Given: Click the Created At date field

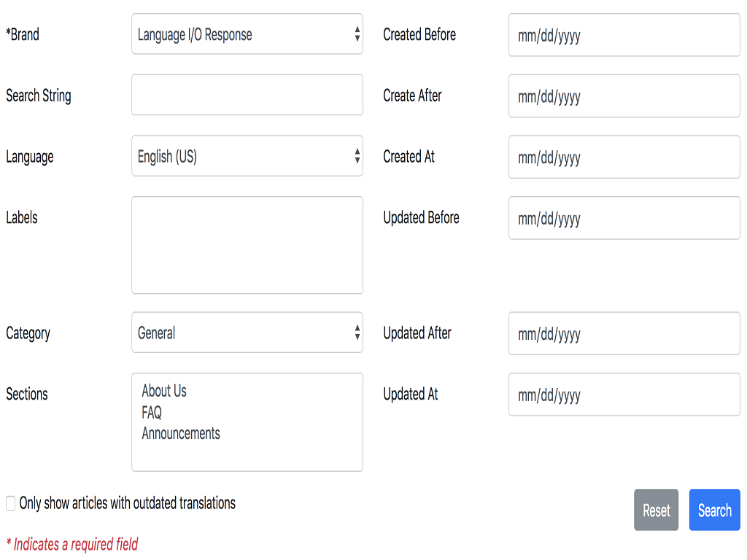Looking at the screenshot, I should pyautogui.click(x=624, y=157).
